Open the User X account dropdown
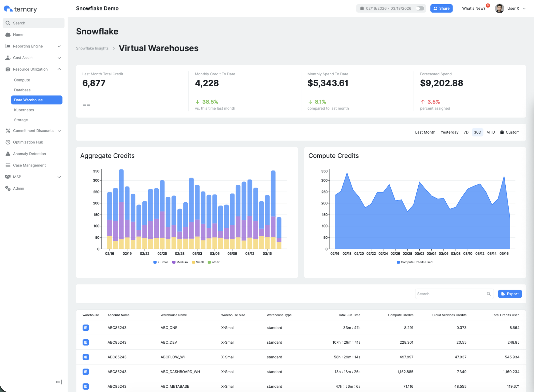 click(524, 9)
